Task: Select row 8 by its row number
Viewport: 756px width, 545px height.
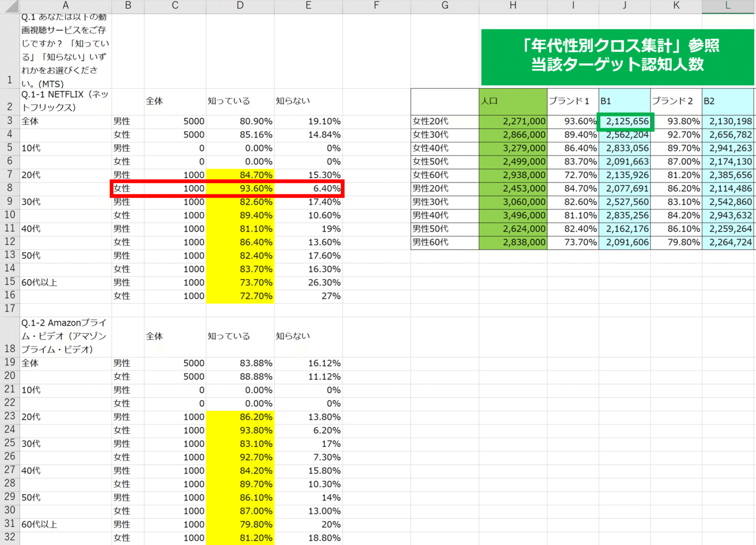Action: coord(9,189)
